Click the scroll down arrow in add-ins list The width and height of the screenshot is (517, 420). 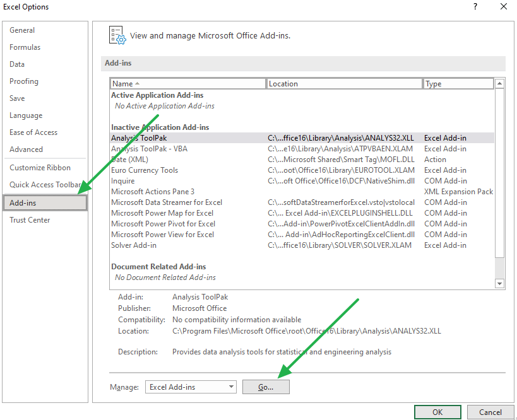(499, 283)
